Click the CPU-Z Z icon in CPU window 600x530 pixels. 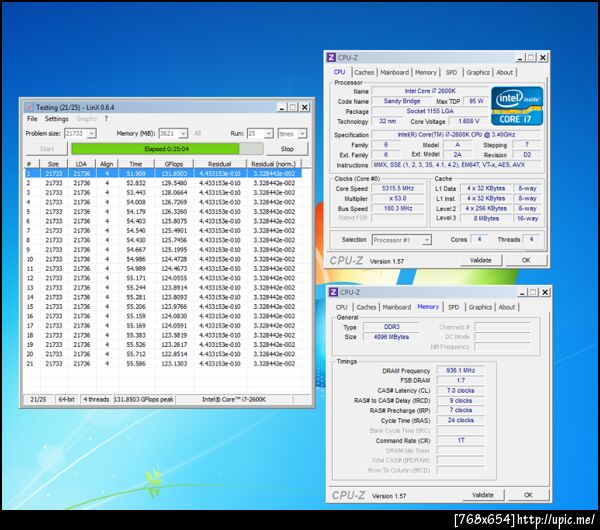pyautogui.click(x=331, y=57)
